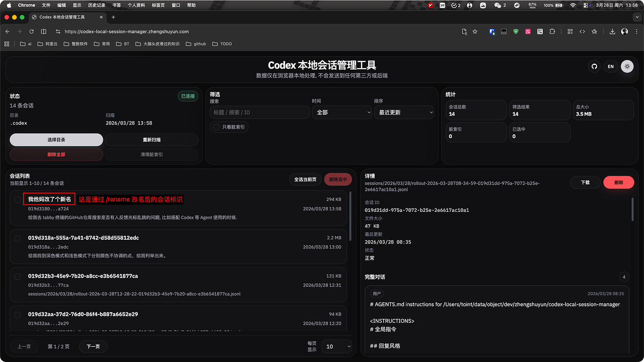This screenshot has width=644, height=362.
Task: Click the red 删除全部 button
Action: [x=56, y=154]
